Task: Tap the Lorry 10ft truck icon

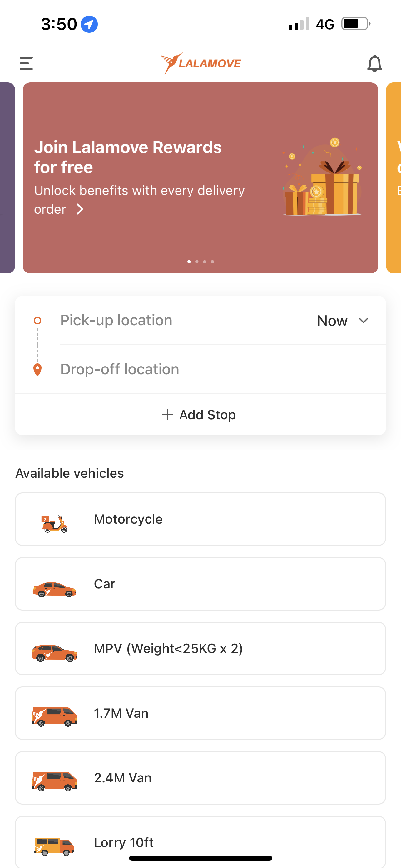Action: [54, 847]
